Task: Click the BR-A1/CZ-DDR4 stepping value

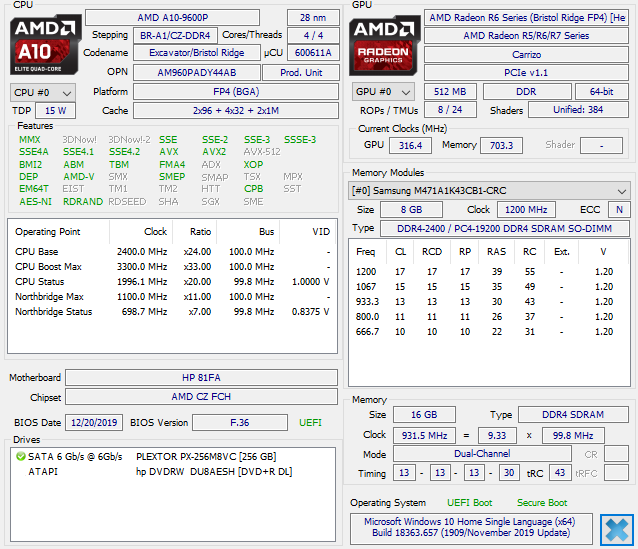Action: 175,35
